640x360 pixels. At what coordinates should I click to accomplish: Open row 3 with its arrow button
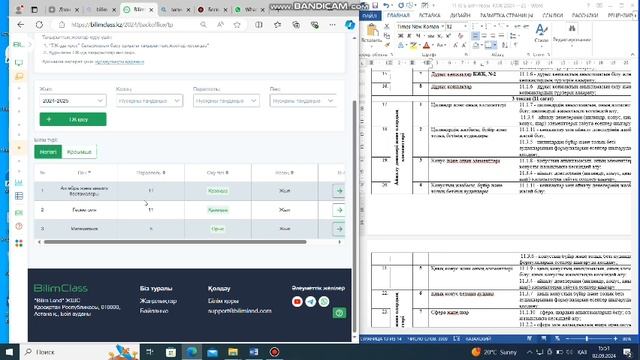click(x=339, y=229)
